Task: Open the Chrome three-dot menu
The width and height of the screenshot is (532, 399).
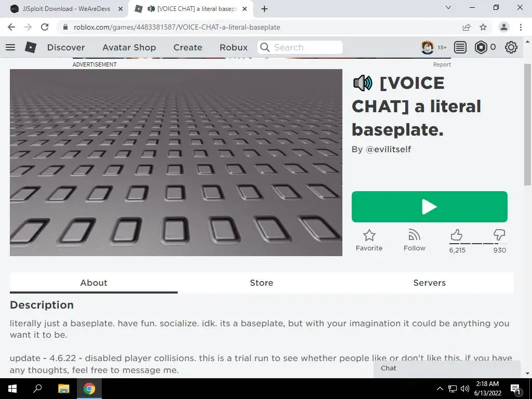Action: 521,27
